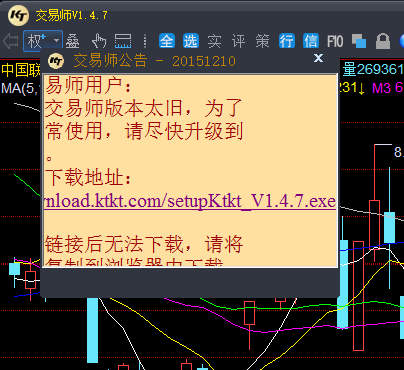Click the padlock lock icon
This screenshot has width=404, height=370.
pos(383,41)
